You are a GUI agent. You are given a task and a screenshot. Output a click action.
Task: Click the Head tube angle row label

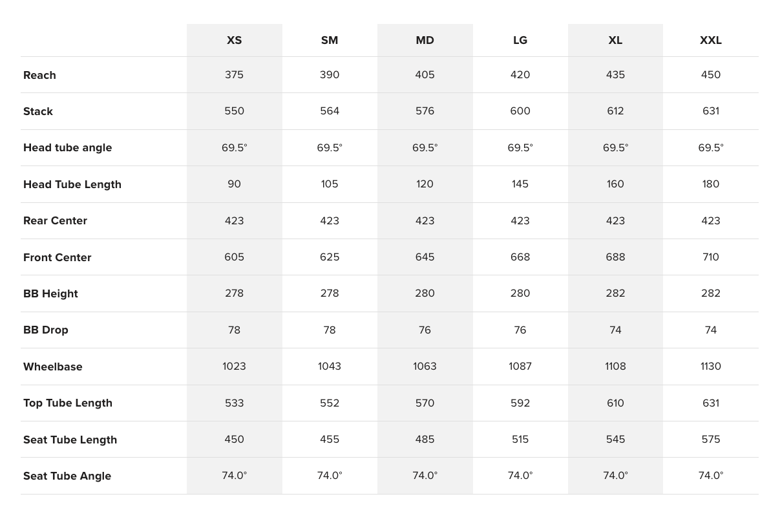[68, 147]
